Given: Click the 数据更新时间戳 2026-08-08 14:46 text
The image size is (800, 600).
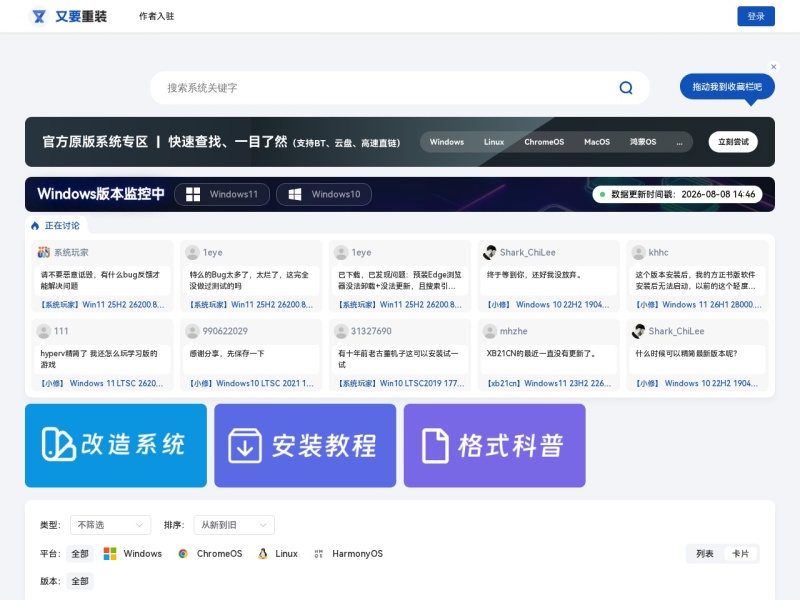Looking at the screenshot, I should click(683, 194).
